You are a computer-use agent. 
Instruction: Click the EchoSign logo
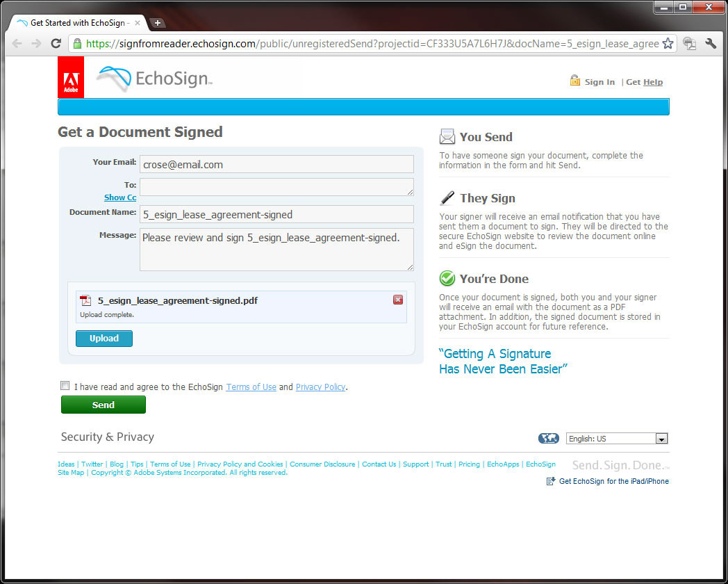click(155, 78)
